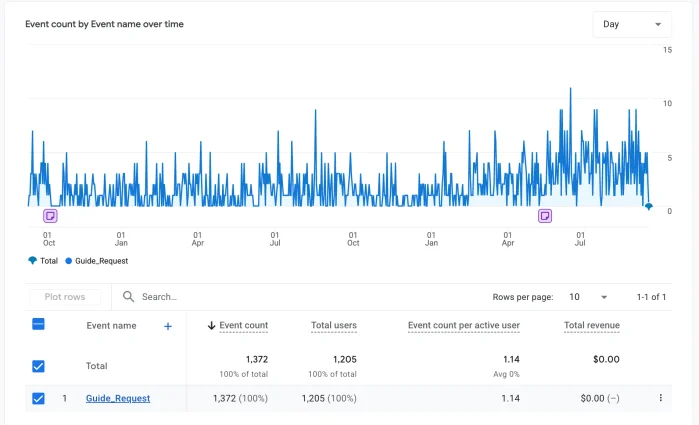Image resolution: width=699 pixels, height=425 pixels.
Task: Uncheck the Guide_Request row checkbox
Action: [x=38, y=398]
